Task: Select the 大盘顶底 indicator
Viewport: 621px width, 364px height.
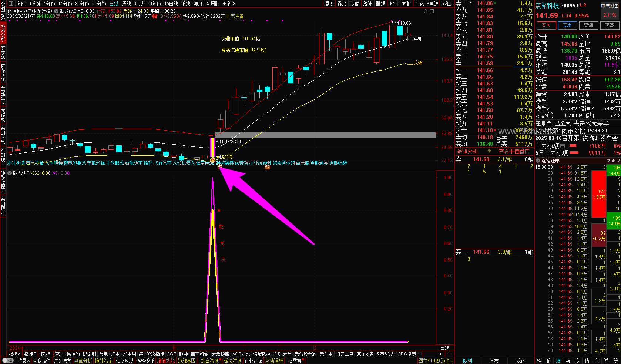Action: point(220,354)
